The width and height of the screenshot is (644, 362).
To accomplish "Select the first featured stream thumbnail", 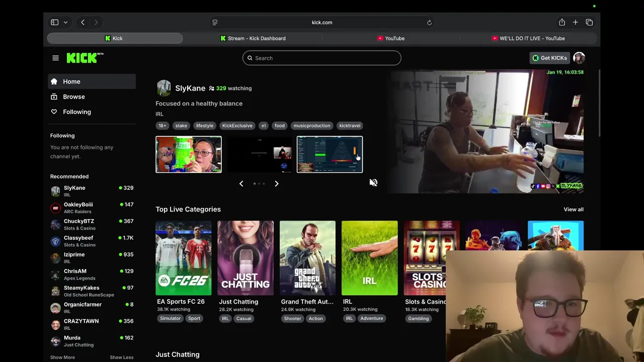I will click(189, 154).
